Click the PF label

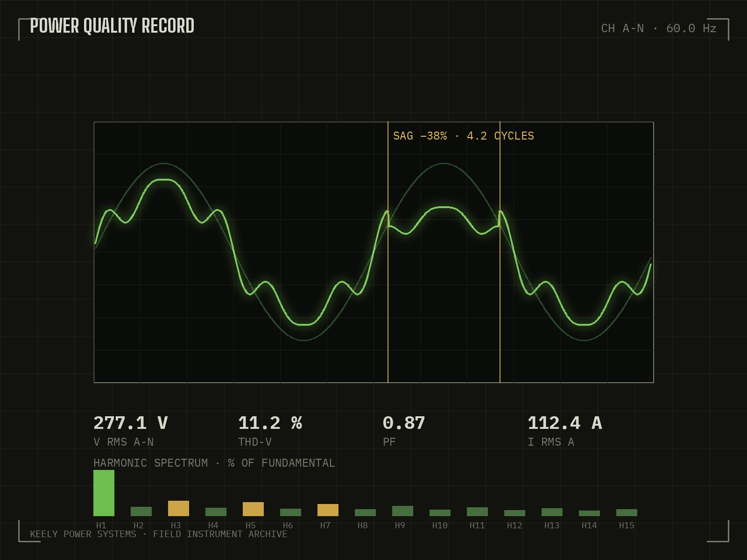click(x=389, y=442)
